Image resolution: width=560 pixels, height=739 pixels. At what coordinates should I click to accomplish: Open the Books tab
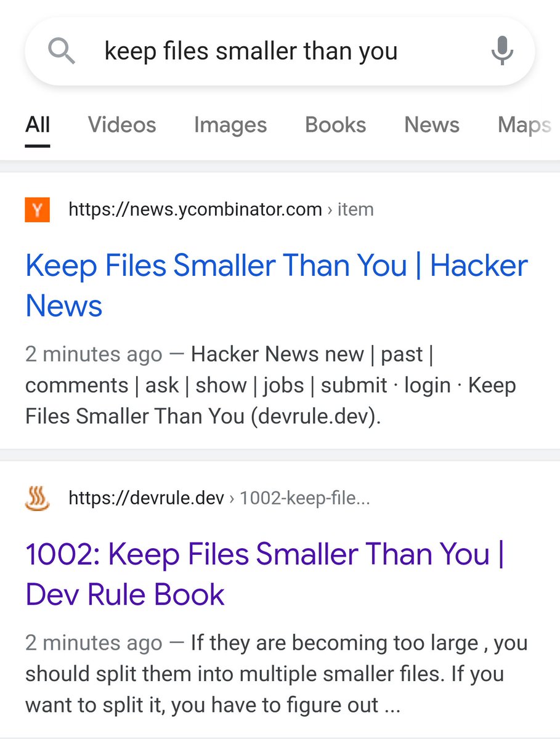[336, 125]
